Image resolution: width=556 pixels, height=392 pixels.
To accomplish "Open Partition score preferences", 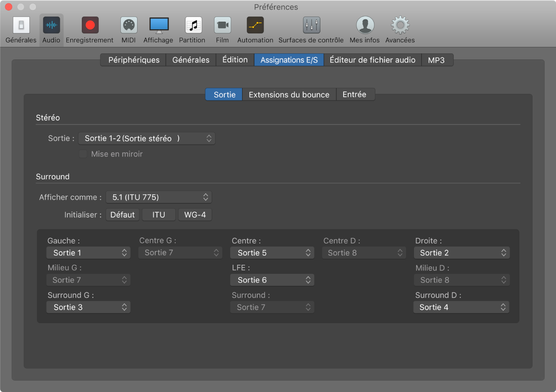I will point(193,25).
